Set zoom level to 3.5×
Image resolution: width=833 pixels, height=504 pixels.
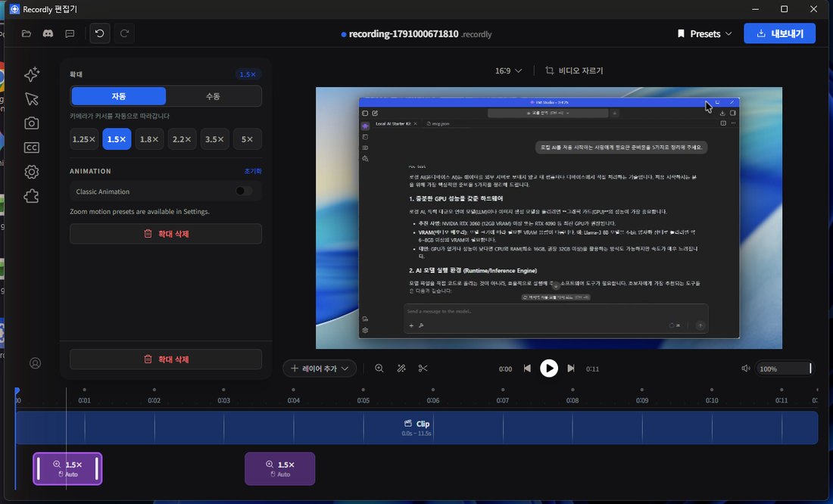[x=214, y=139]
